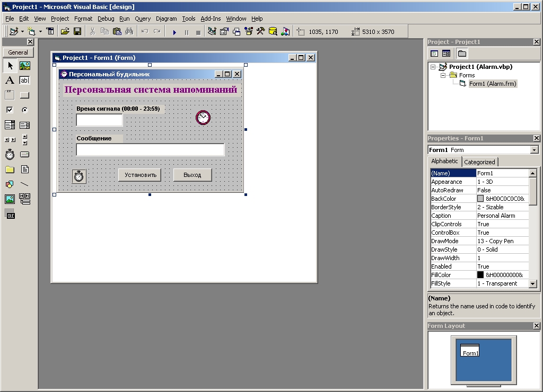Screen dimensions: 543x392
Task: Switch to the Categorized tab in Properties
Action: 479,162
